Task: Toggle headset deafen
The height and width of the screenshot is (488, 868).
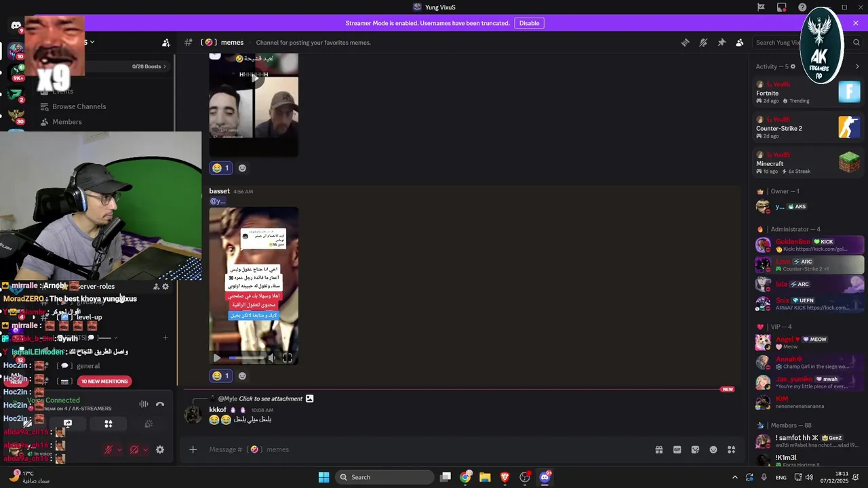Action: [x=134, y=449]
